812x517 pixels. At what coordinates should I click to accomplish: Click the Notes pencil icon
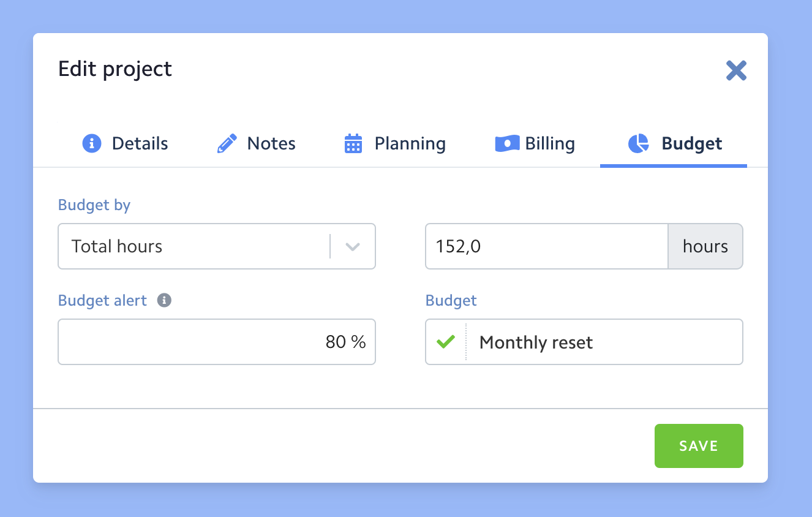[x=227, y=144]
